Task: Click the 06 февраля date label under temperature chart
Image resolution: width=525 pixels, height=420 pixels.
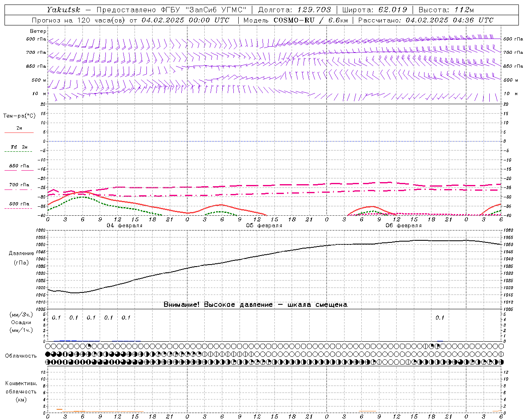Action: pyautogui.click(x=404, y=226)
